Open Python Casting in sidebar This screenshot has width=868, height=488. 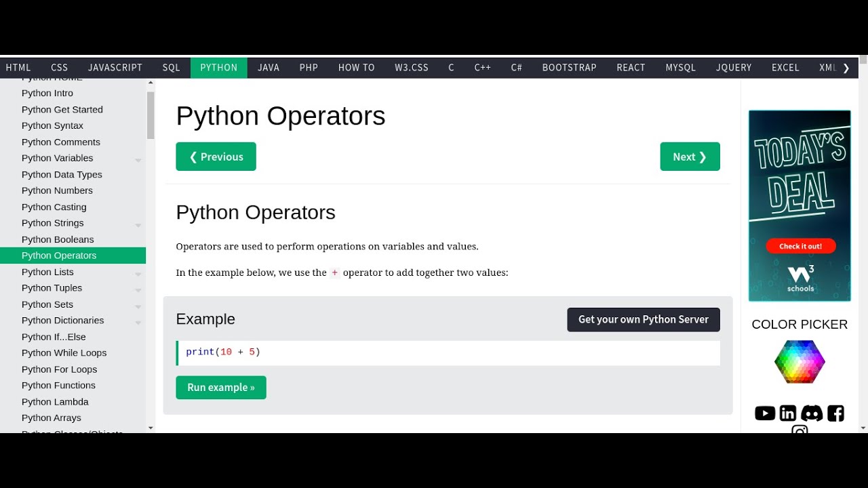click(73, 207)
